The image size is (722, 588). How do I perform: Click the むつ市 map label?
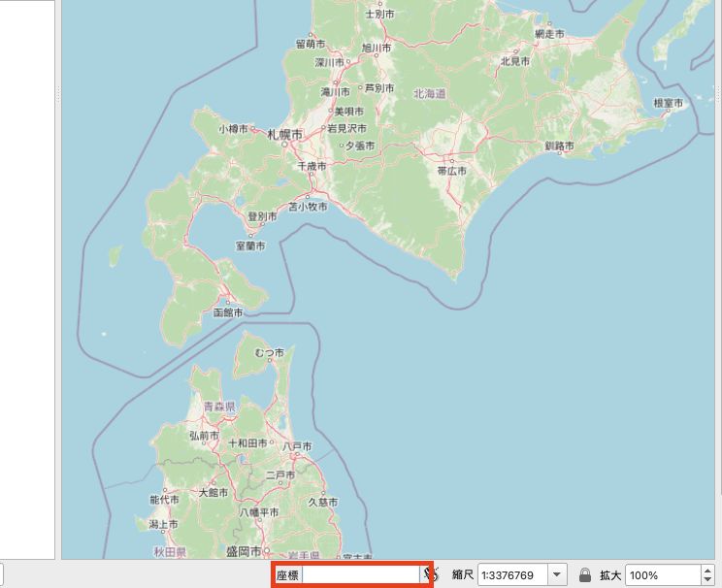click(x=270, y=353)
